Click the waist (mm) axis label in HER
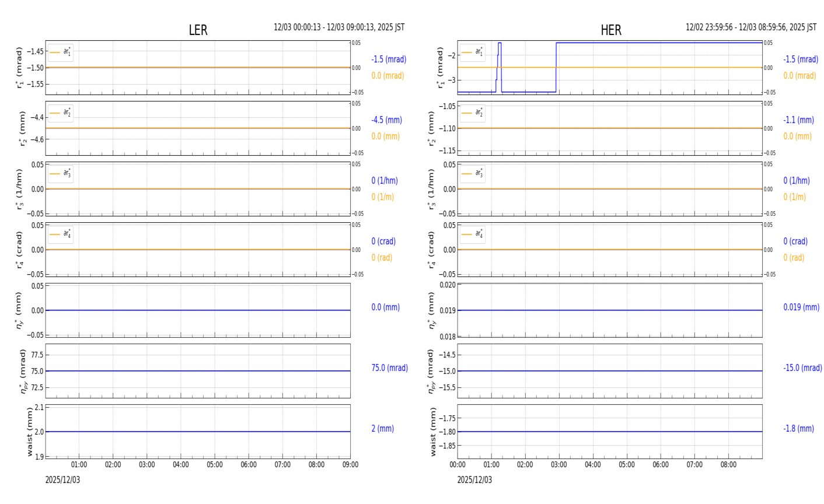This screenshot has height=504, width=824. 432,432
